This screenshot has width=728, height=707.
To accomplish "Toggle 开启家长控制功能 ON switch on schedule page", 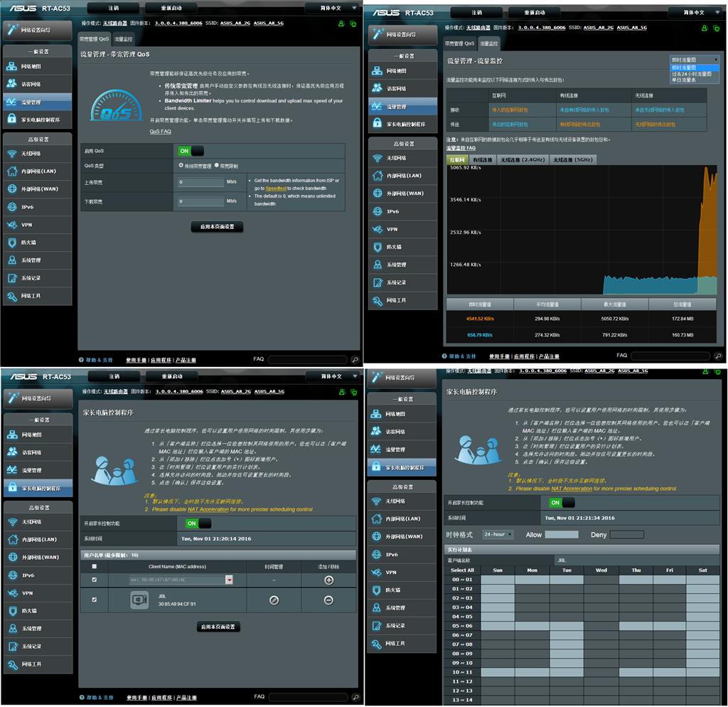I will [x=562, y=503].
